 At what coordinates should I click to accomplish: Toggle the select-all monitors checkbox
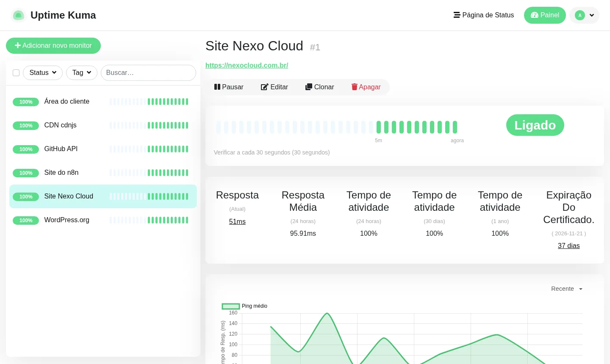pyautogui.click(x=16, y=73)
